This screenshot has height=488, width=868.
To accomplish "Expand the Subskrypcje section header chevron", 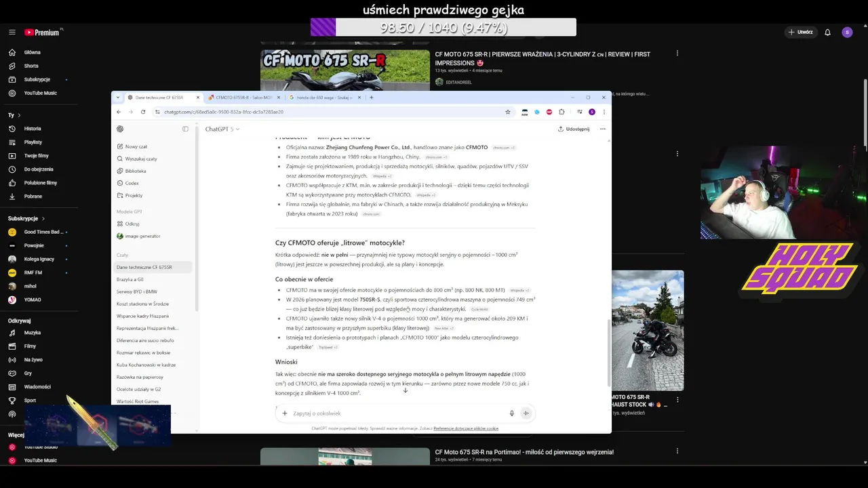I will (43, 218).
